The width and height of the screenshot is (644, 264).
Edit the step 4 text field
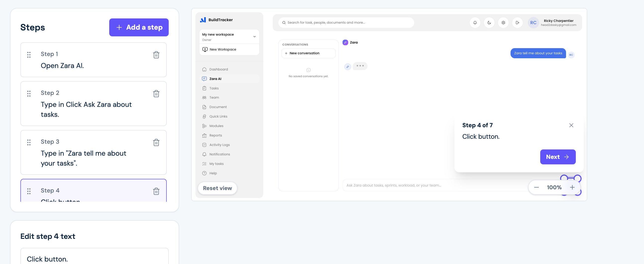pyautogui.click(x=95, y=256)
